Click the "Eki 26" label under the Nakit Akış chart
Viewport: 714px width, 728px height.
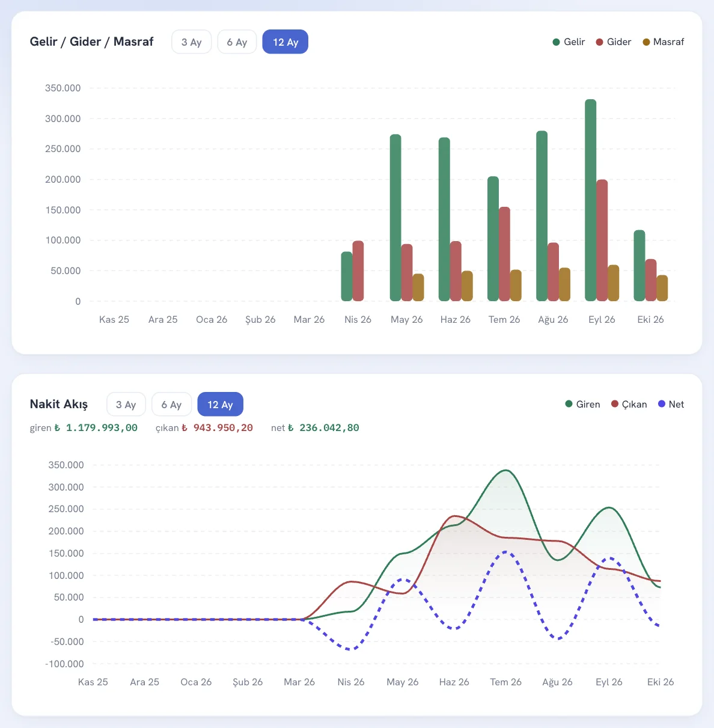[x=661, y=682]
